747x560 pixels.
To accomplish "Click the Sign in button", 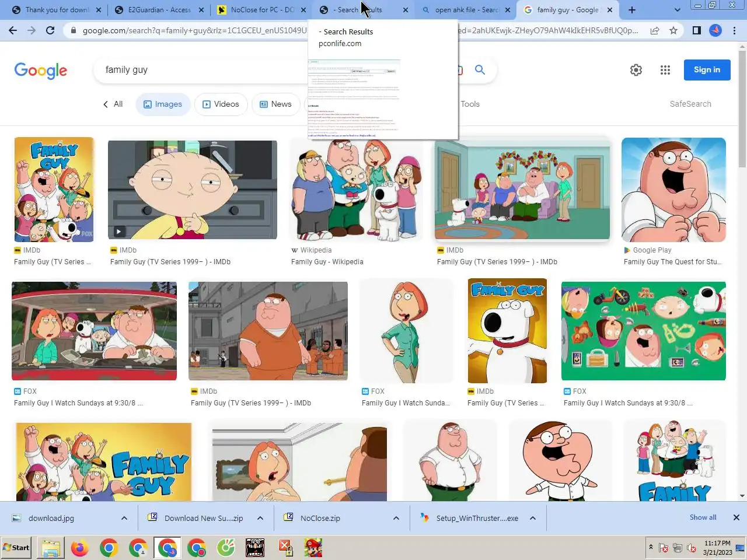I will point(707,69).
